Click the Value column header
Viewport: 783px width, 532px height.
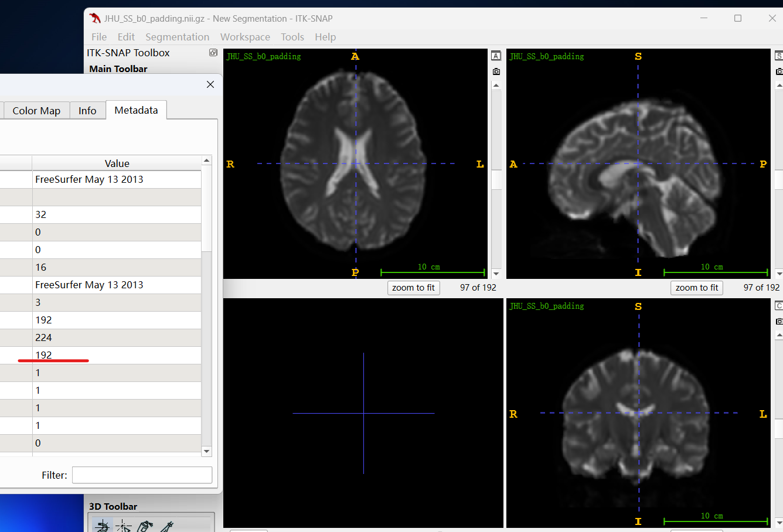pos(117,163)
